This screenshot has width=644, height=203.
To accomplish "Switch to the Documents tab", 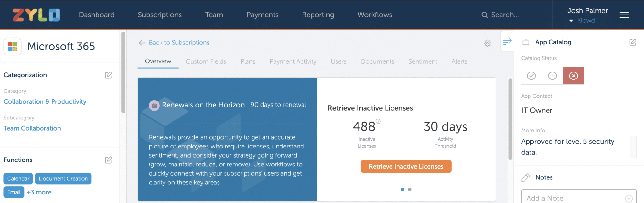I will pyautogui.click(x=377, y=61).
